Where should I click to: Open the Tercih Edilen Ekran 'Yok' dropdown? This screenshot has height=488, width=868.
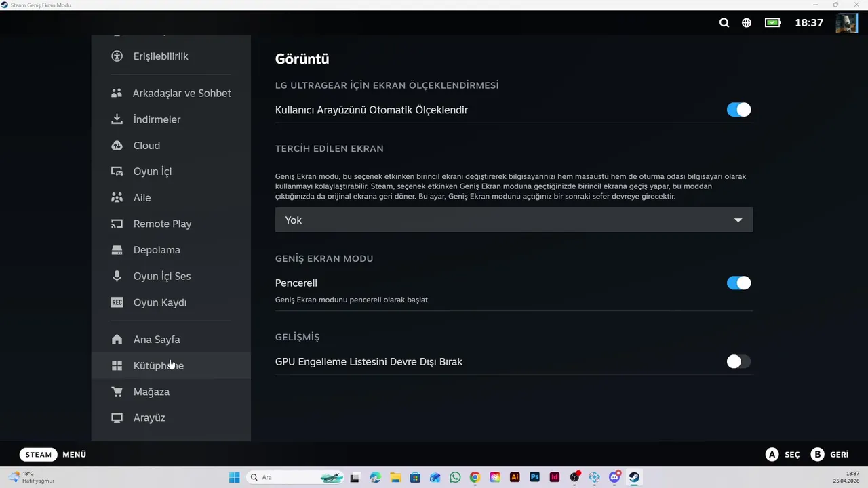click(x=514, y=220)
